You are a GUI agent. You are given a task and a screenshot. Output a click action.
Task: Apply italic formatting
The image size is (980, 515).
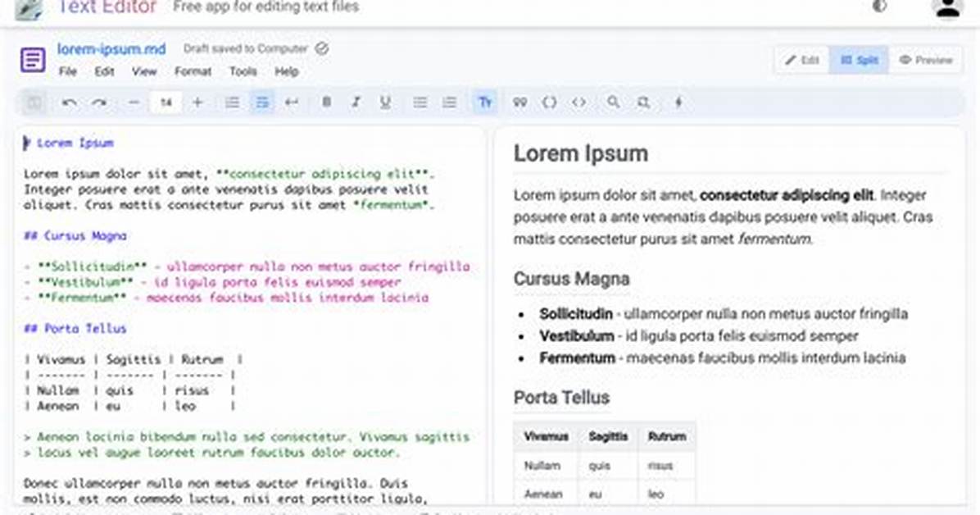[356, 102]
